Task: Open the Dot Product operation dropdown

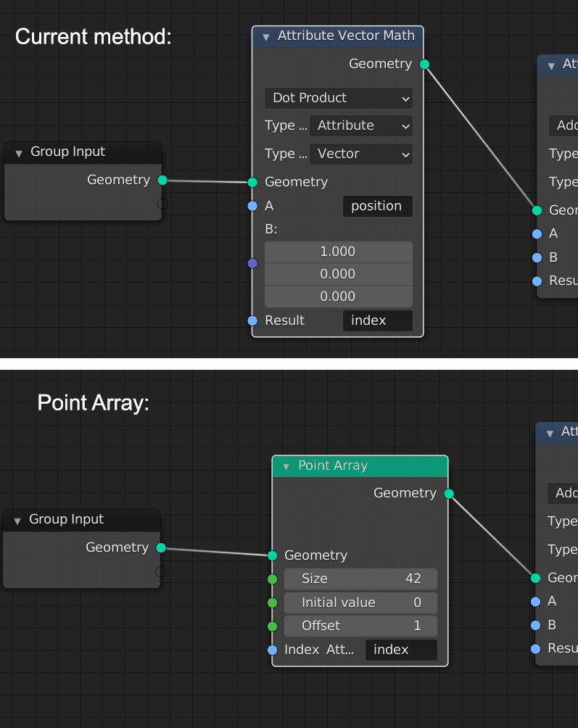Action: [x=339, y=98]
